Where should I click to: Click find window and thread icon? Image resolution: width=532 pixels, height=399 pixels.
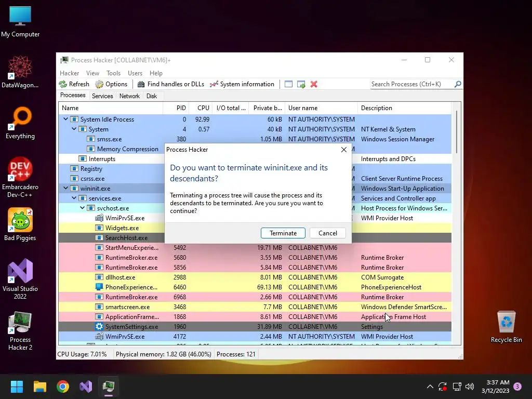pos(301,84)
